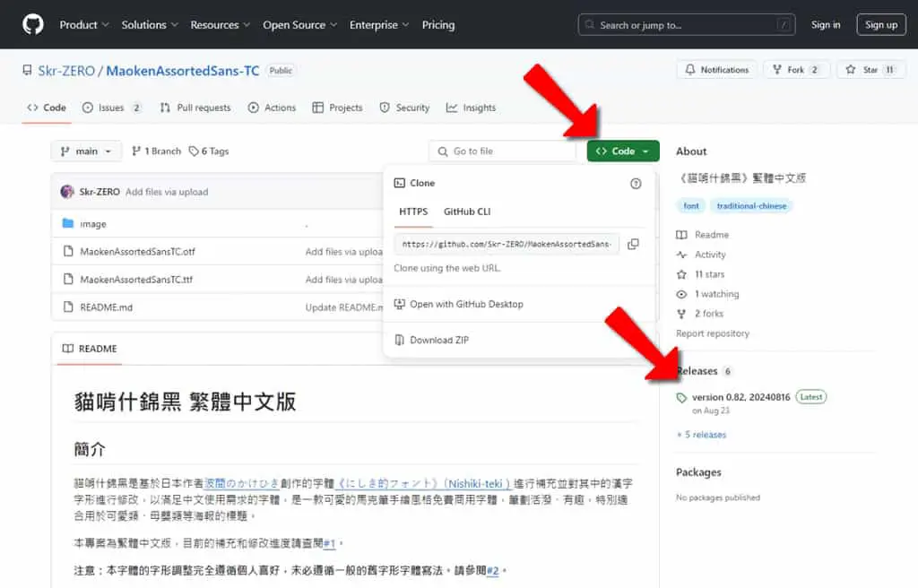
Task: Click the GitHub logo icon
Action: [x=33, y=24]
